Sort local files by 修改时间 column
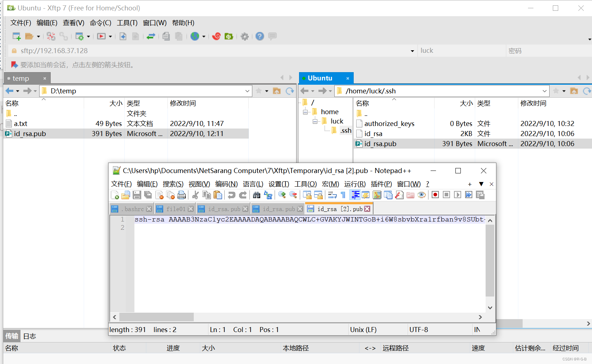Screen dimensions: 592x364 [208, 103]
